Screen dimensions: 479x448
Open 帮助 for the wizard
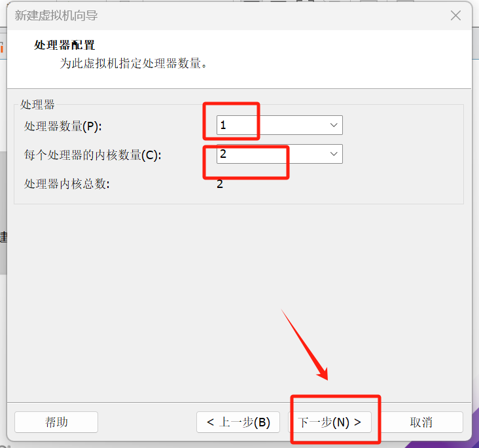(x=56, y=422)
